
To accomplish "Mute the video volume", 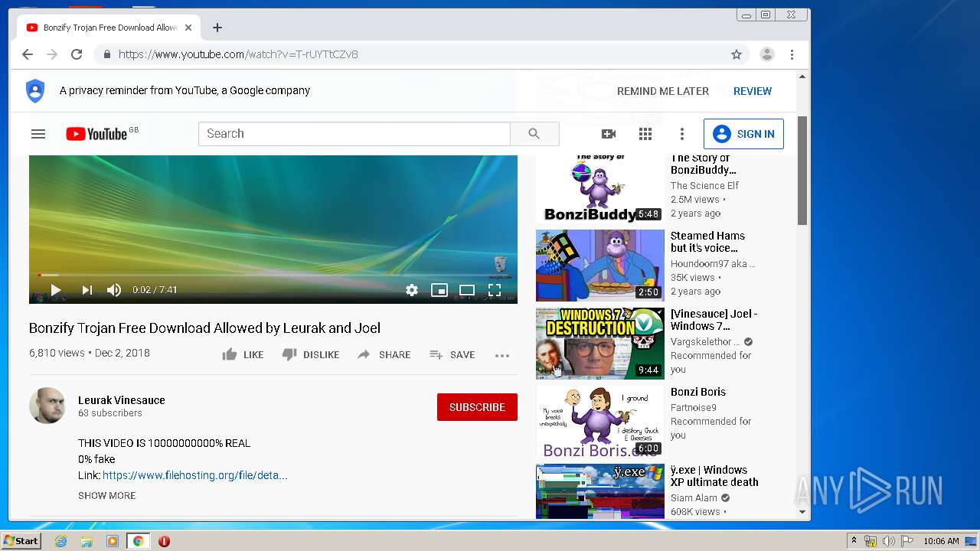I will (114, 290).
